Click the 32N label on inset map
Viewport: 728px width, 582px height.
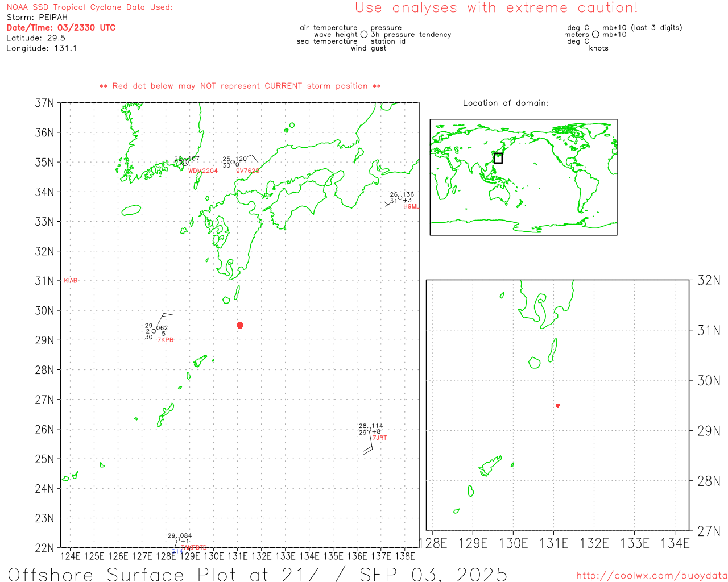[x=709, y=280]
